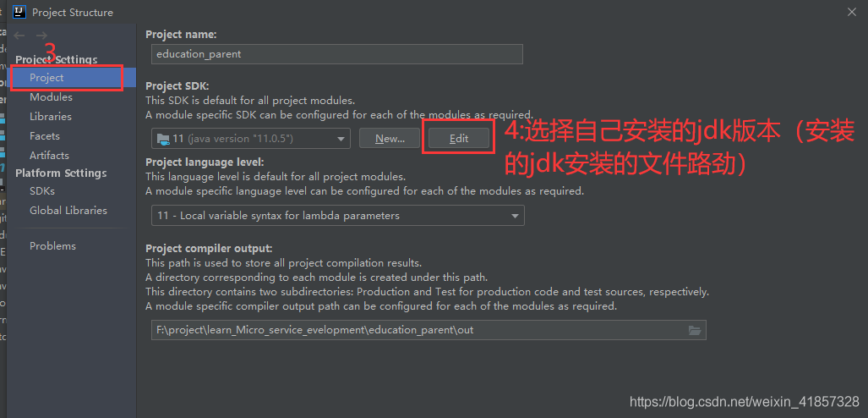Image resolution: width=868 pixels, height=418 pixels.
Task: Select Project in Project Settings
Action: pyautogui.click(x=73, y=78)
